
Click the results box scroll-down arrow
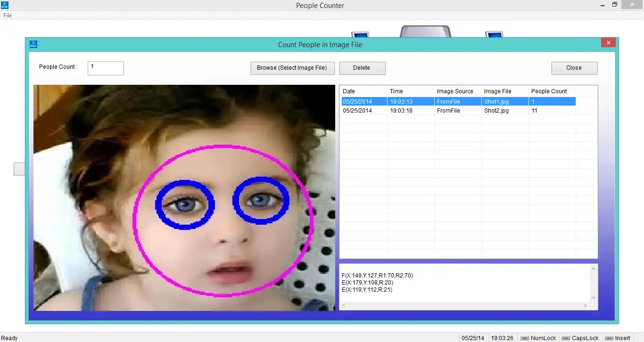click(x=593, y=297)
